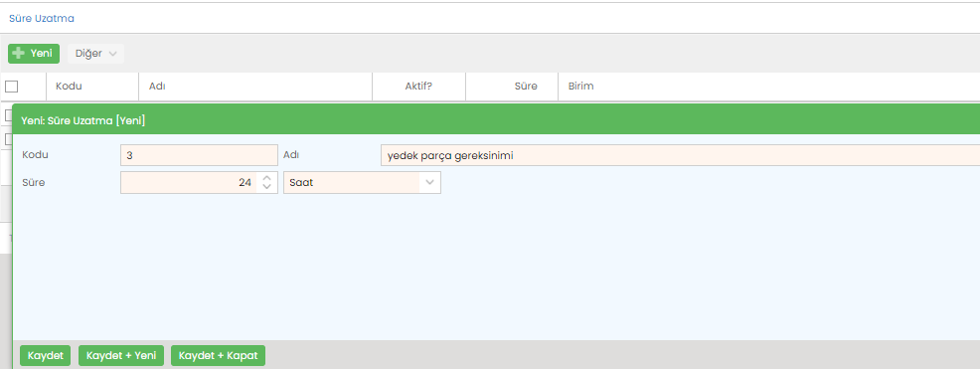Screen dimensions: 980x369
Task: Click the dialog title Yeni: Süre Uzatma [Yeni]
Action: pos(83,120)
